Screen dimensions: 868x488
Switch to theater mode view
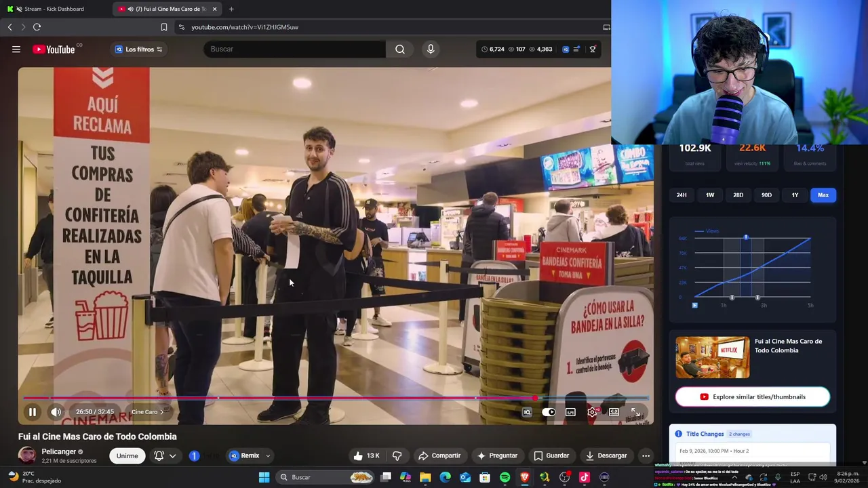point(614,412)
